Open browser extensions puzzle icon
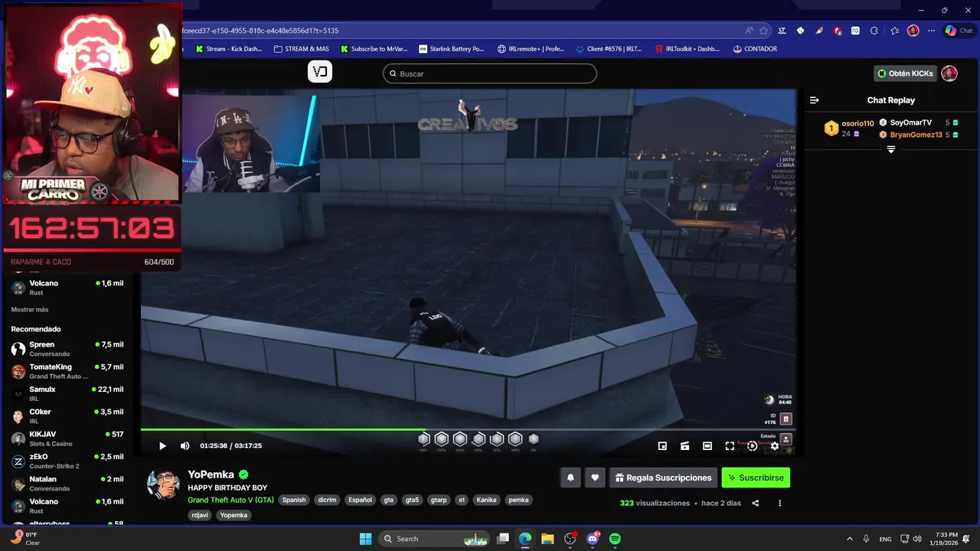The width and height of the screenshot is (980, 551). 874,31
